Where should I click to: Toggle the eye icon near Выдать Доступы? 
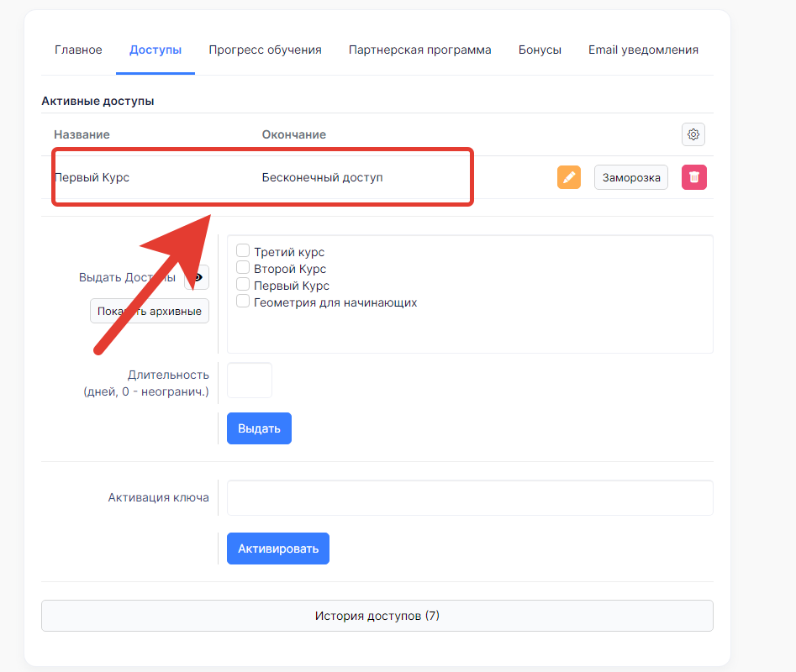[x=198, y=277]
